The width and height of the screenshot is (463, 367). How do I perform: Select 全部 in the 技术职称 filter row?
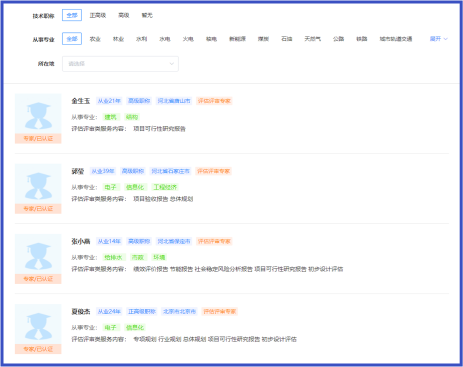(x=72, y=15)
